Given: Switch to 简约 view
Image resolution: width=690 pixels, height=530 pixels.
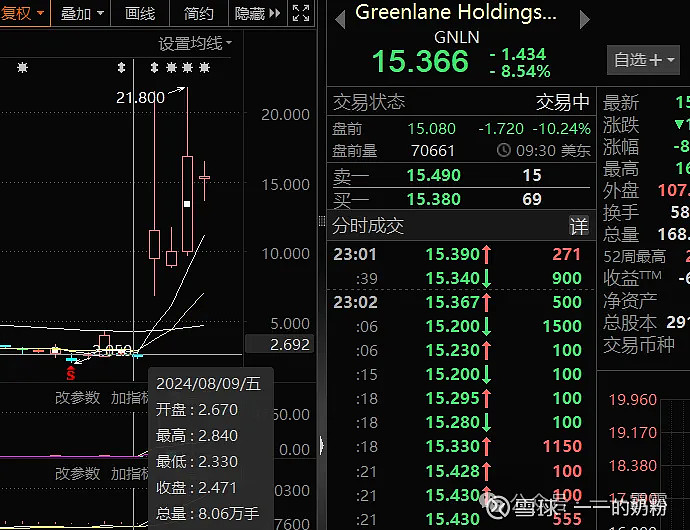Looking at the screenshot, I should click(198, 13).
